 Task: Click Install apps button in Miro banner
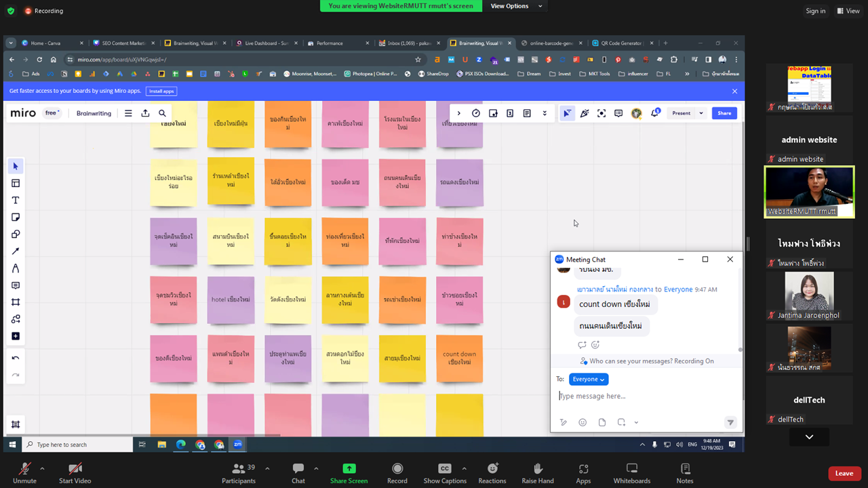coord(161,91)
